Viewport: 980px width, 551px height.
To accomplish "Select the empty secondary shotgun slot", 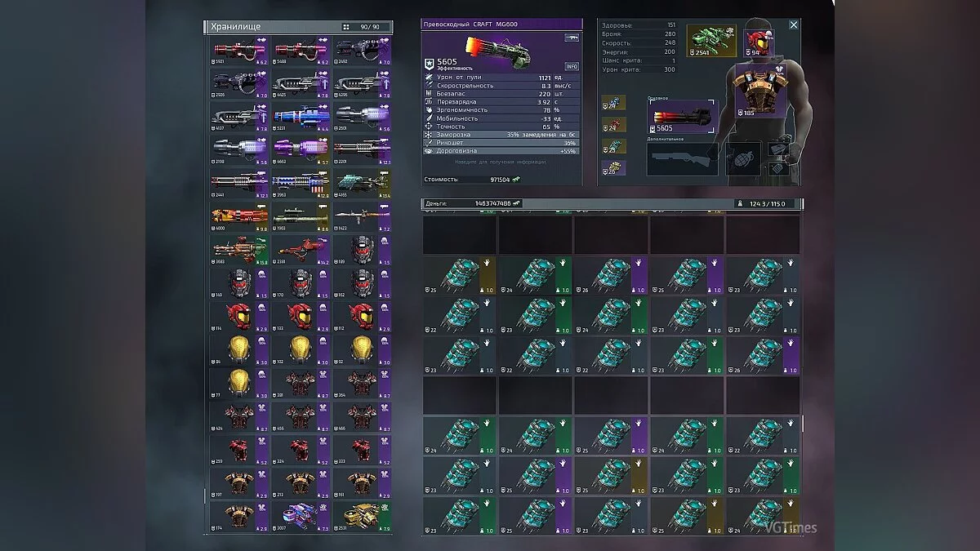I will [x=682, y=159].
